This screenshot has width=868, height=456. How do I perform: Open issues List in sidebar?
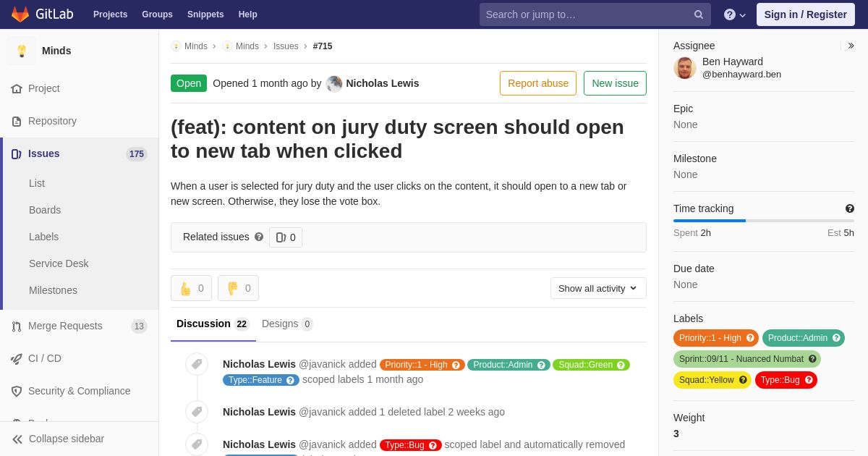pyautogui.click(x=37, y=183)
